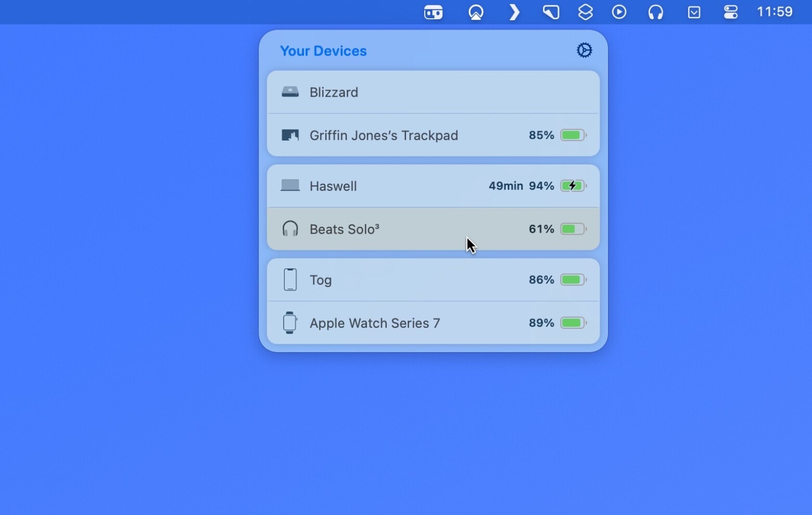The width and height of the screenshot is (812, 515).
Task: Click the laptop icon next to Haswell
Action: pos(290,186)
